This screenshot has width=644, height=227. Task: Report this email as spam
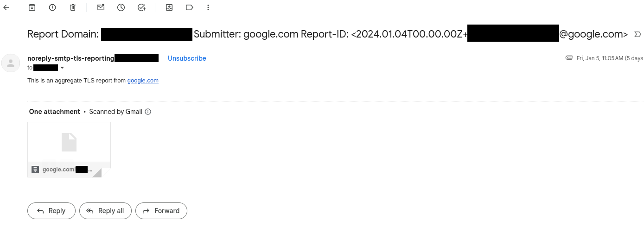52,7
